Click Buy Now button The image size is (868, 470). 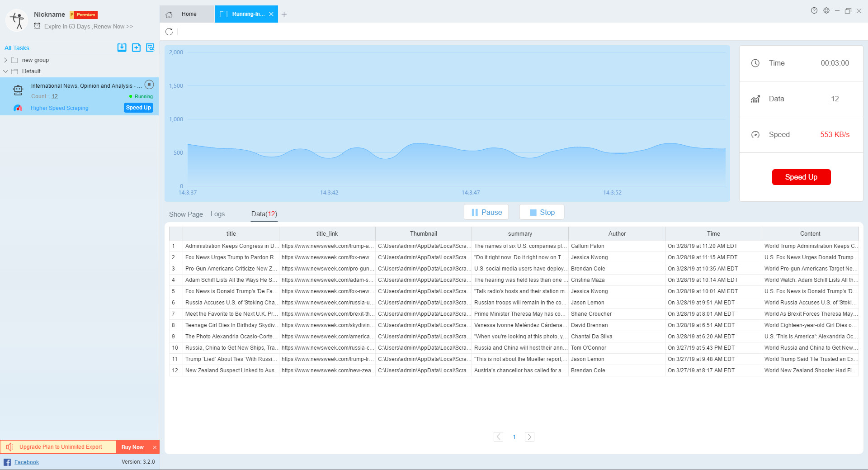[132, 447]
